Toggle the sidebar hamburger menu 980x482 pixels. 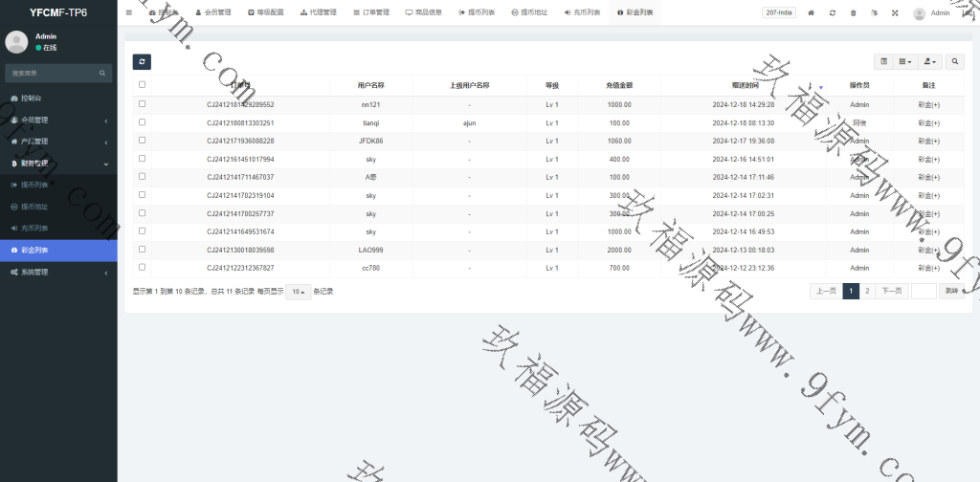coord(129,13)
